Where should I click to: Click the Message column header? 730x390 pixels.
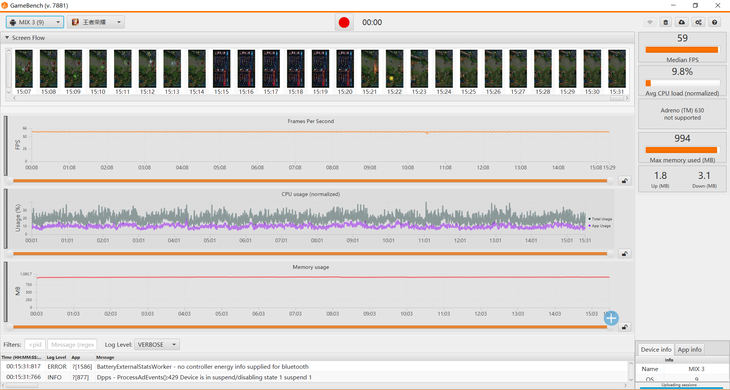coord(105,357)
